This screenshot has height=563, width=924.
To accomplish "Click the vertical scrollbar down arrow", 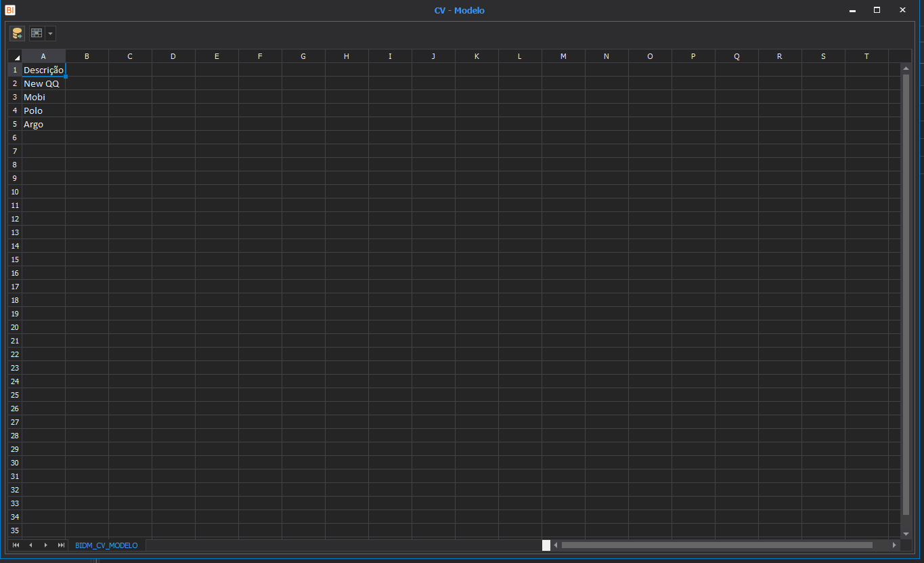I will coord(906,534).
